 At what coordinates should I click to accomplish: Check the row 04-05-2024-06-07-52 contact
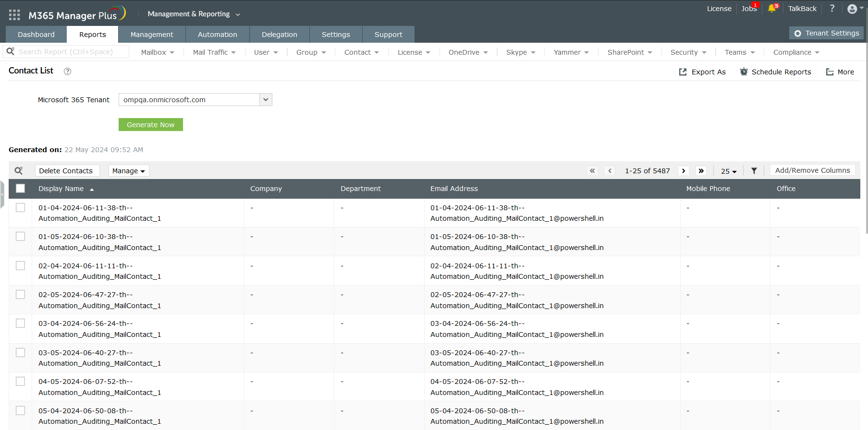(20, 381)
